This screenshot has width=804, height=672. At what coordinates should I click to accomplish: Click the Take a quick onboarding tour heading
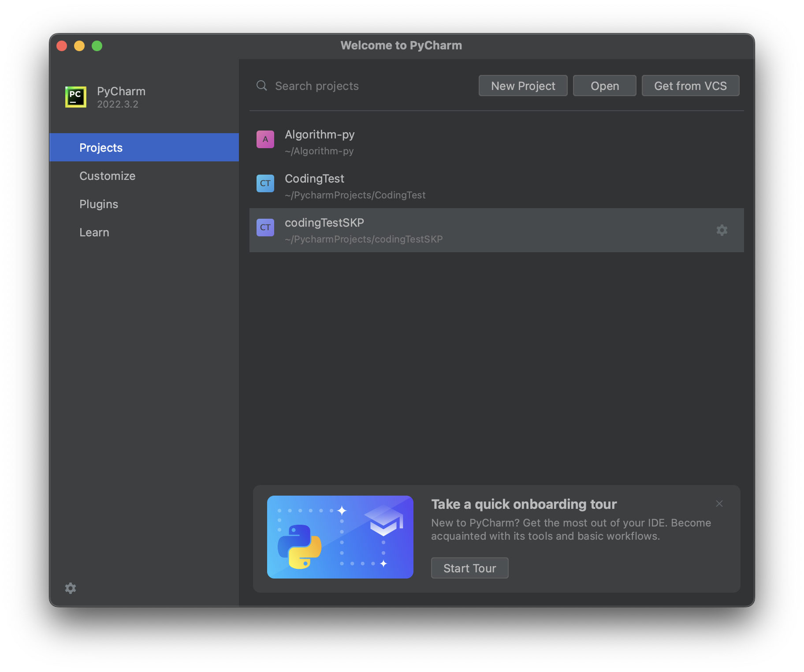(x=524, y=504)
